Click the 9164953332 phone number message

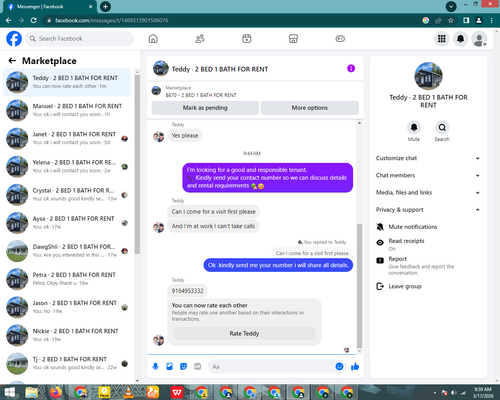click(x=187, y=291)
